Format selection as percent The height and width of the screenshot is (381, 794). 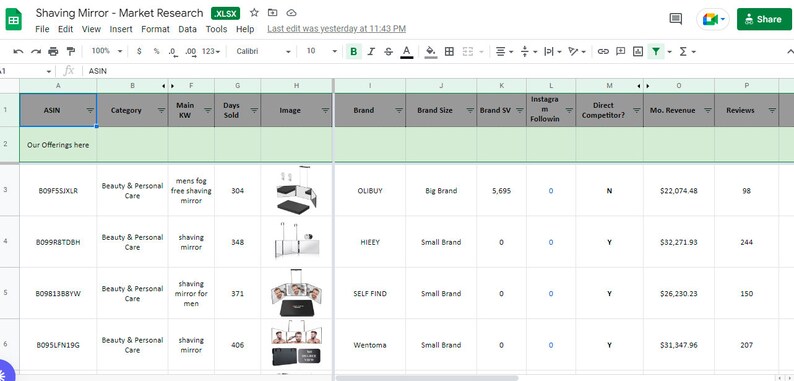point(156,51)
